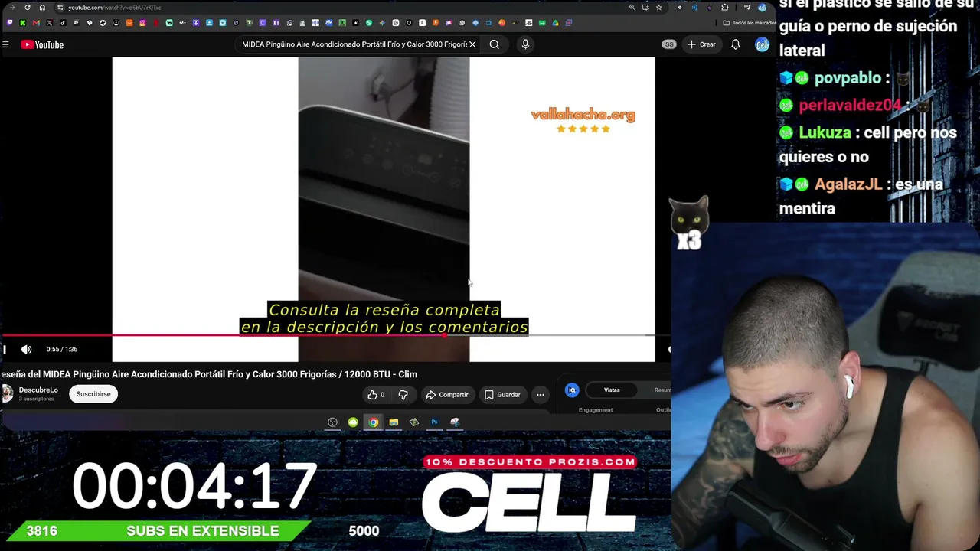Open File Explorer from the taskbar
This screenshot has width=980, height=551.
(x=394, y=422)
